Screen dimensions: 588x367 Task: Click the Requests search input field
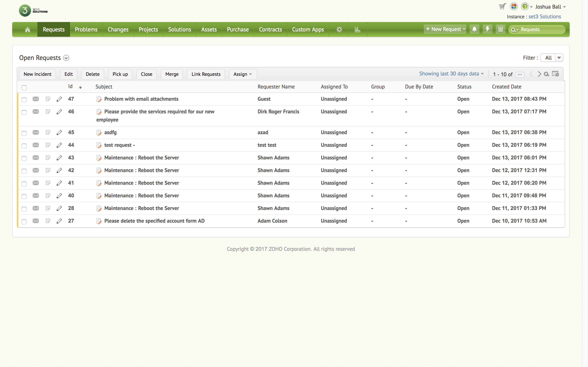[541, 30]
